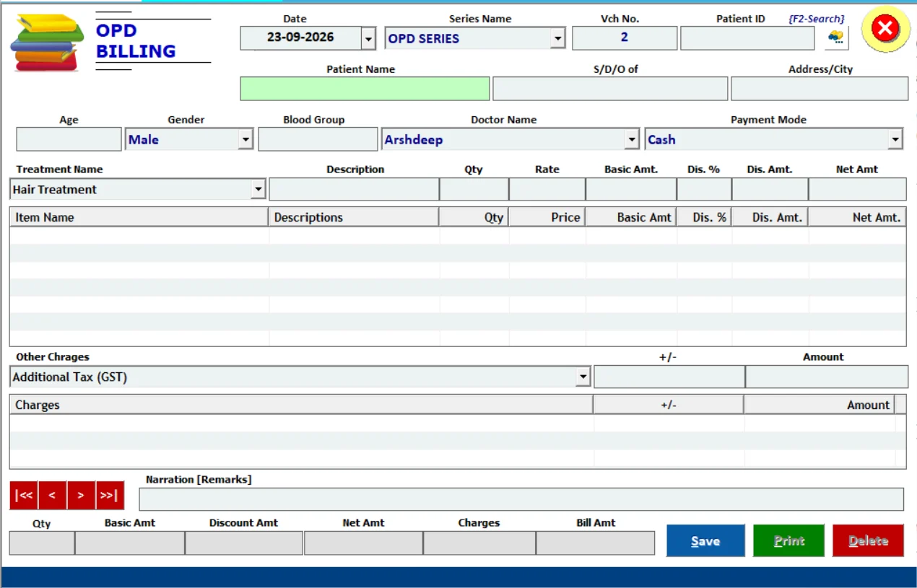
Task: Click the totals Charges box
Action: [479, 543]
